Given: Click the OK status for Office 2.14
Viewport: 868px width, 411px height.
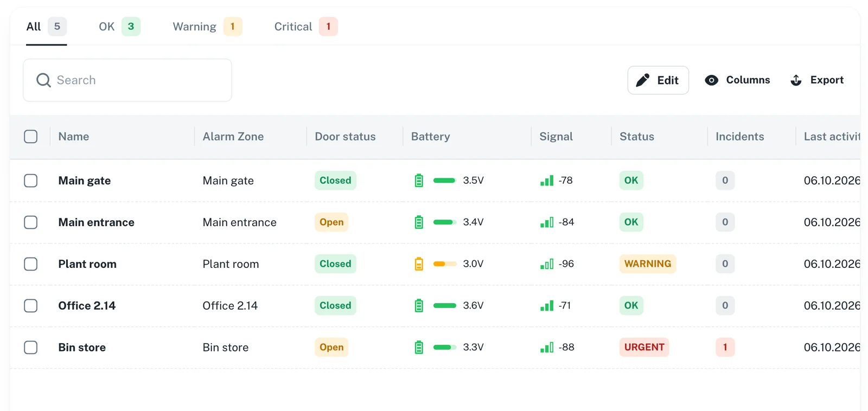Looking at the screenshot, I should coord(631,306).
